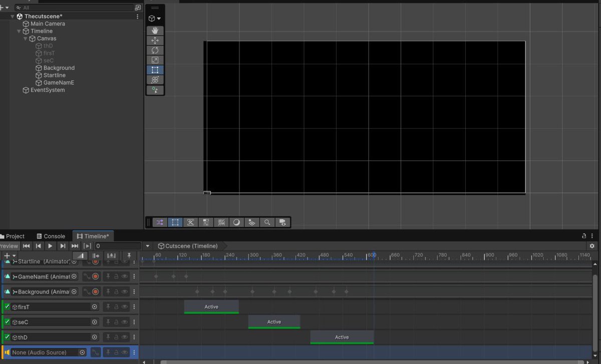The image size is (601, 364).
Task: Click the dashed rectangle icon in bottom overlay bar
Action: pyautogui.click(x=175, y=222)
